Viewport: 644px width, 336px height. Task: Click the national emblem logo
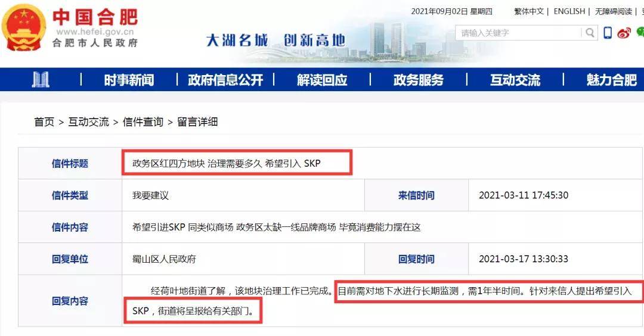tap(23, 27)
